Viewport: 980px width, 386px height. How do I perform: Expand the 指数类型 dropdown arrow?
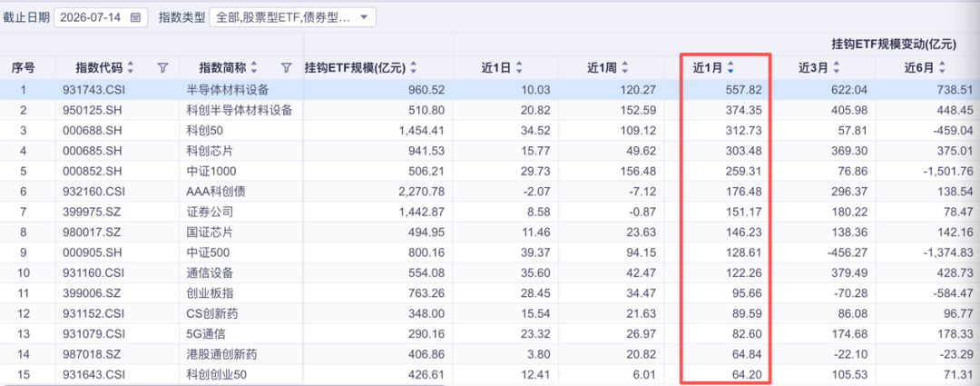point(365,17)
